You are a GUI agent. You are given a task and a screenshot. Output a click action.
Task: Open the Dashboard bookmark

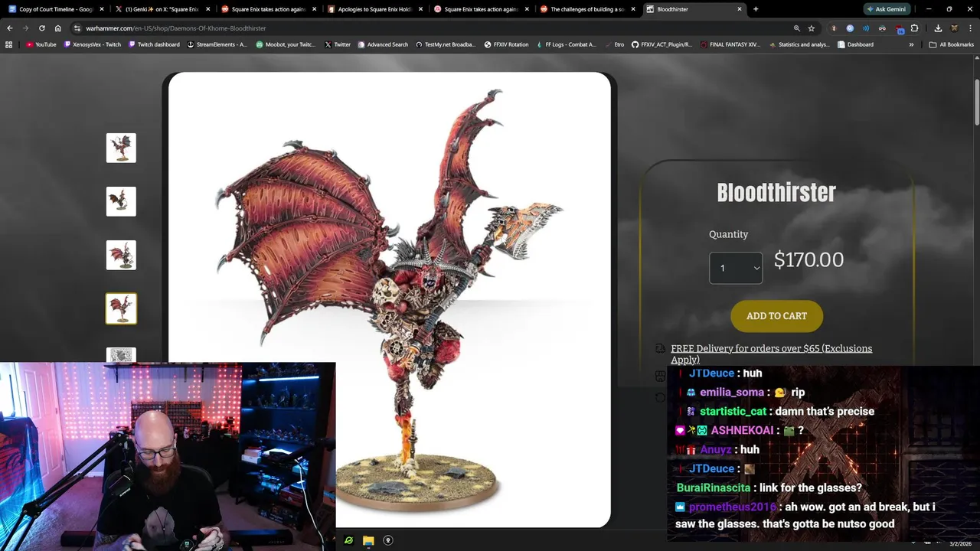(855, 44)
